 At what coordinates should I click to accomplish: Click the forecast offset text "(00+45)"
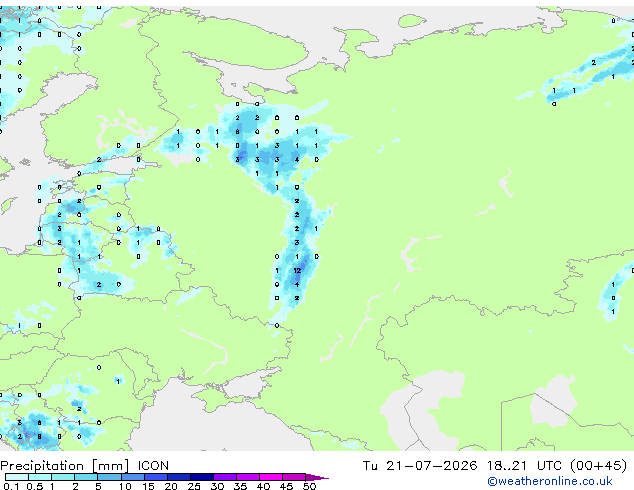[598, 466]
